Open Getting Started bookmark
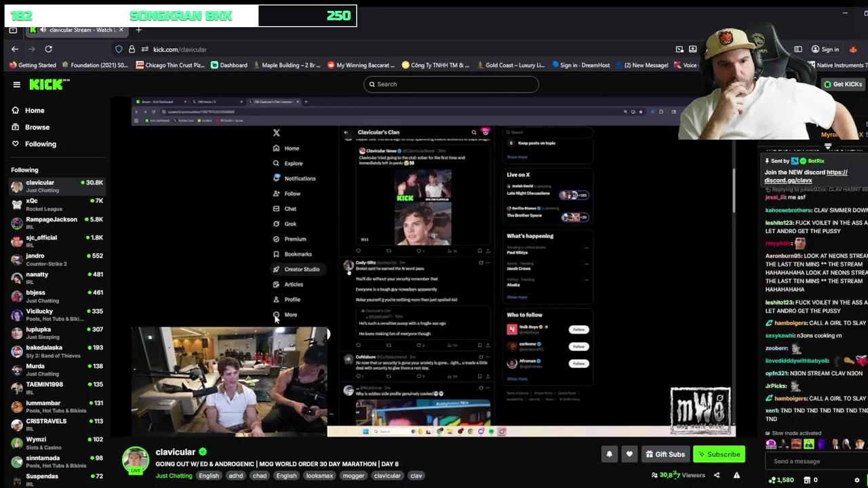Viewport: 868px width, 488px height. coord(33,65)
